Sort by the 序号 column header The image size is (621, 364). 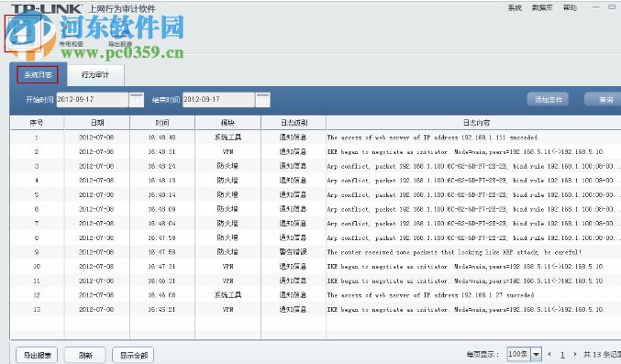pyautogui.click(x=37, y=123)
